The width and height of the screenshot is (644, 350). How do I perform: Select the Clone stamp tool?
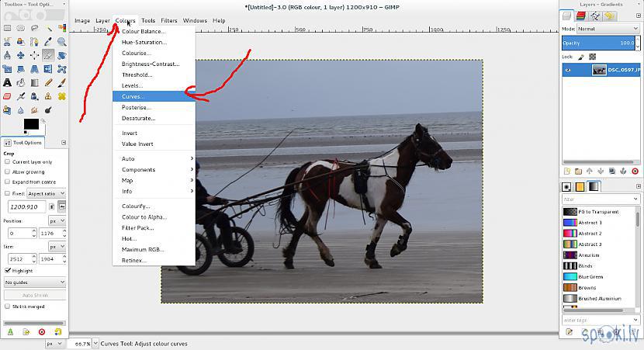[48, 96]
